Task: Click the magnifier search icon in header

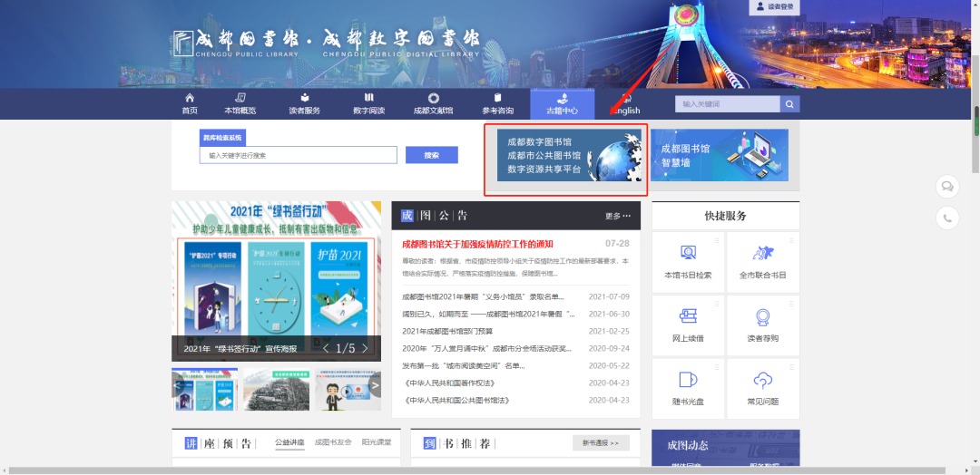Action: coord(790,103)
